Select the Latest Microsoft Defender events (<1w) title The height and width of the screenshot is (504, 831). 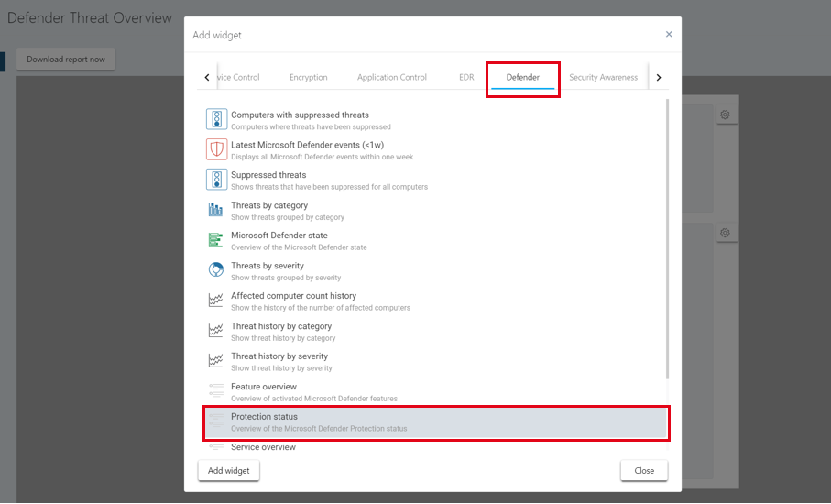click(307, 145)
